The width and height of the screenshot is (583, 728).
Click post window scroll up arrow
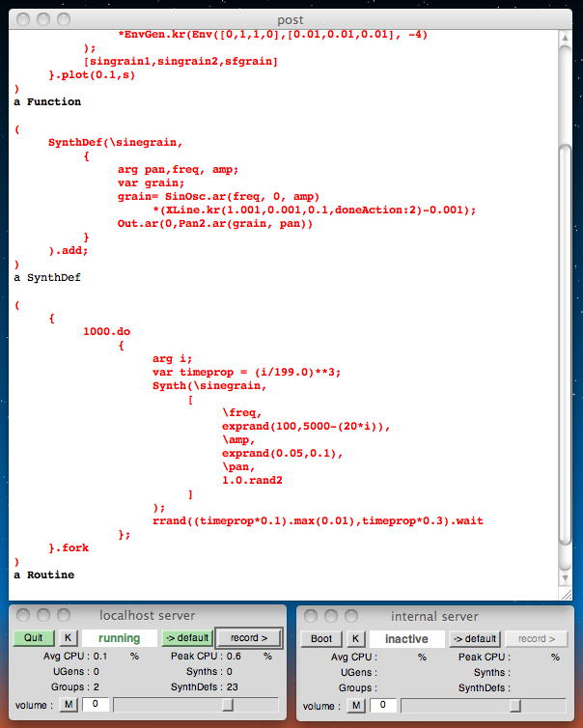[x=565, y=38]
